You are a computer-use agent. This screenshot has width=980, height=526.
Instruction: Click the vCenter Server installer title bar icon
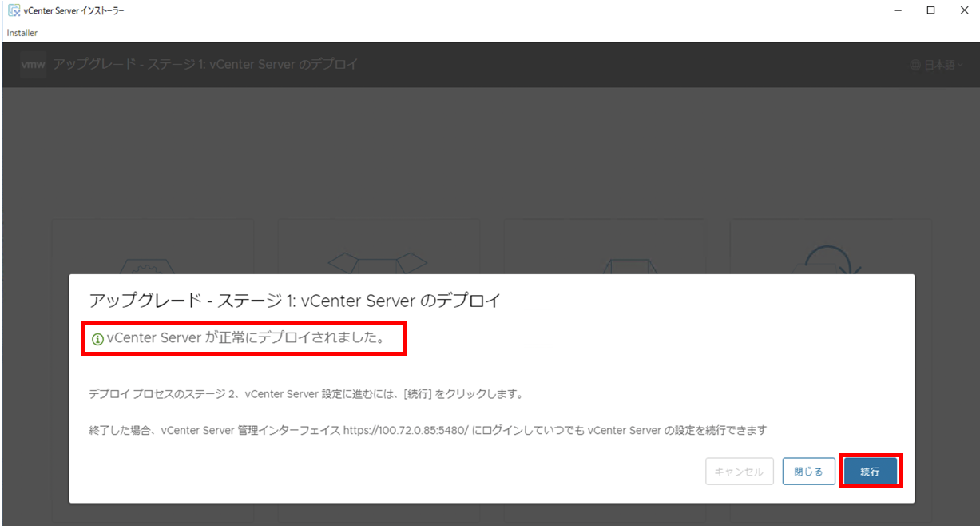point(14,10)
